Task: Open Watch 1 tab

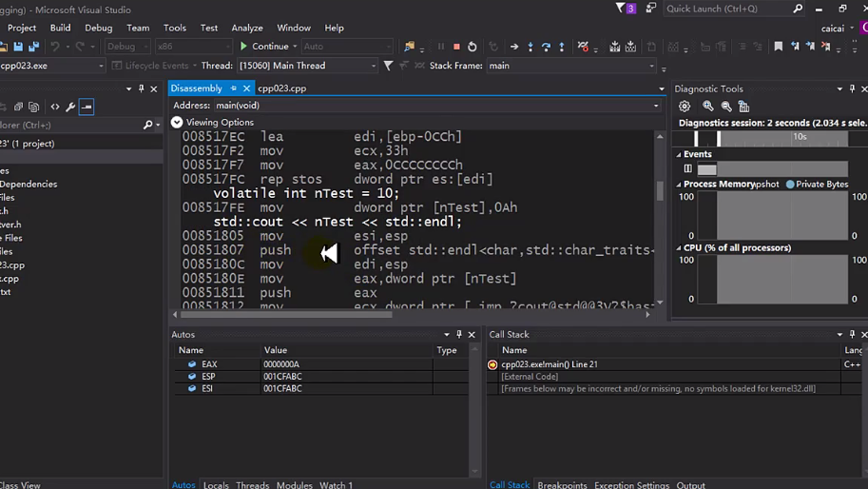Action: coord(336,484)
